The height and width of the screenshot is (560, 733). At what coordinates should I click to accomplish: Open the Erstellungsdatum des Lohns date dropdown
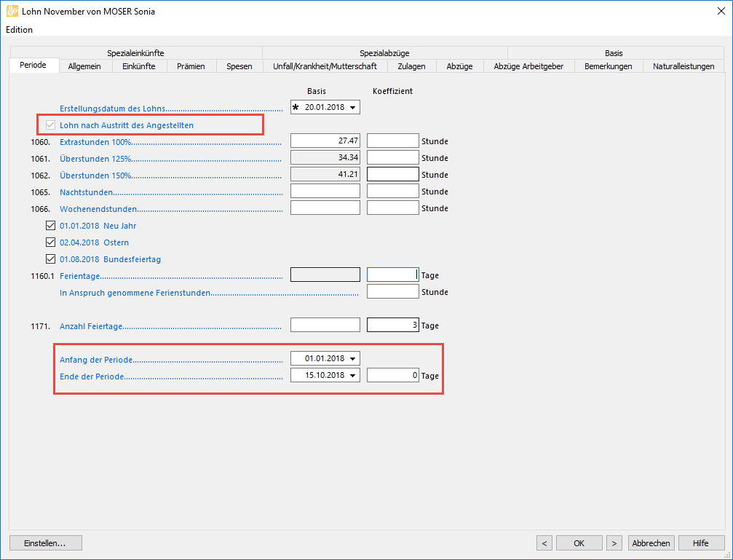click(353, 108)
